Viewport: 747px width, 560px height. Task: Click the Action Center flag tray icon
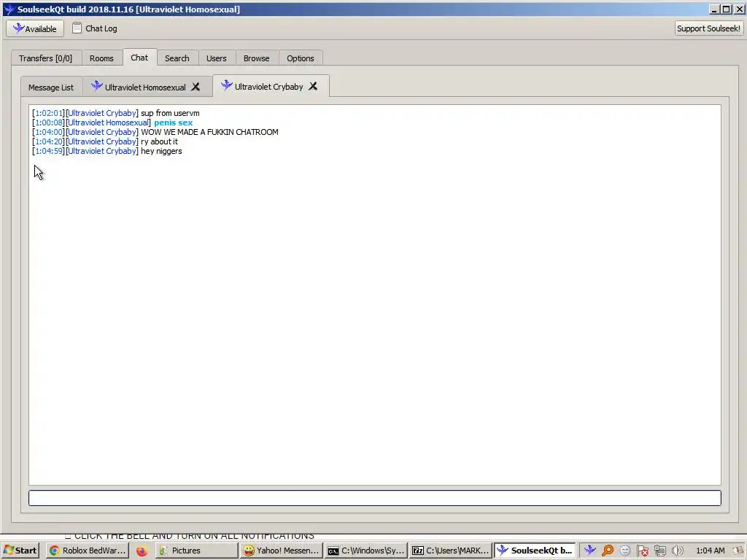(x=643, y=551)
